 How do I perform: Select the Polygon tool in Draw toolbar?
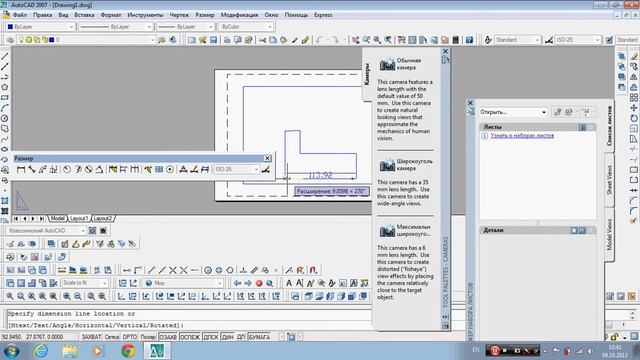[x=4, y=87]
